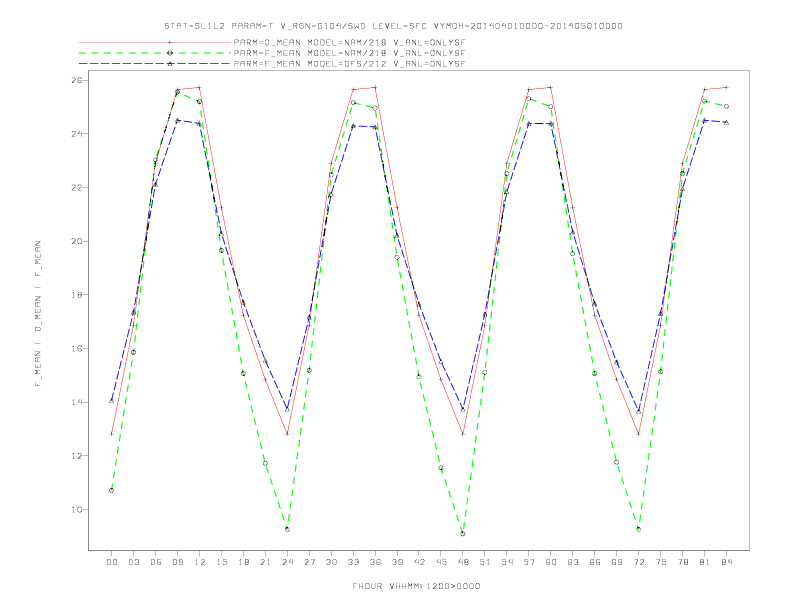
Task: Click green NAM circle marker at hour 48
Action: tap(463, 534)
